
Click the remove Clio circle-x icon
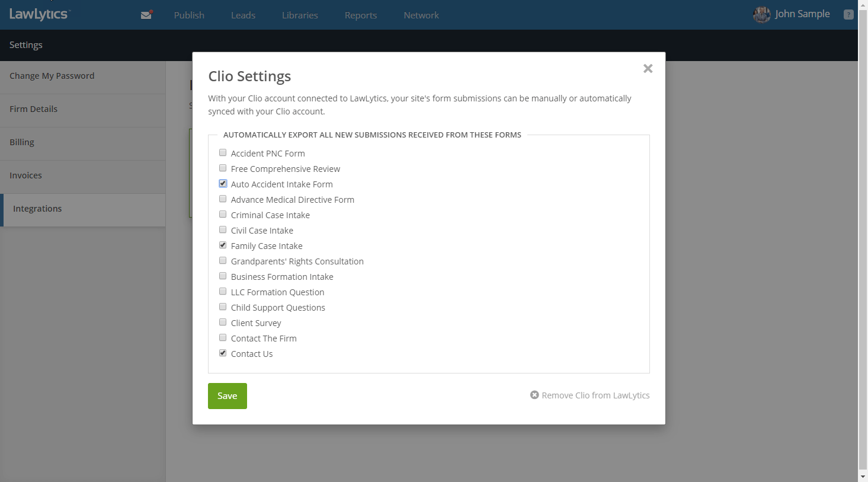click(x=534, y=395)
